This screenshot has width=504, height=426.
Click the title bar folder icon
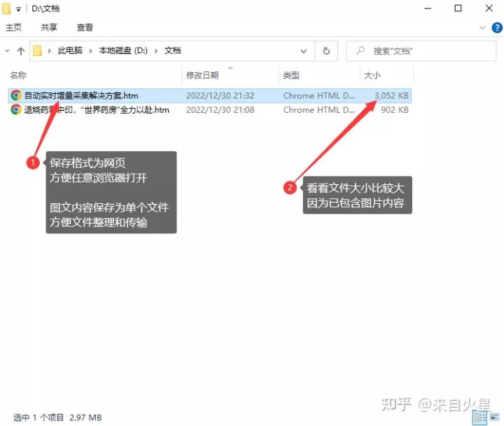(x=6, y=8)
